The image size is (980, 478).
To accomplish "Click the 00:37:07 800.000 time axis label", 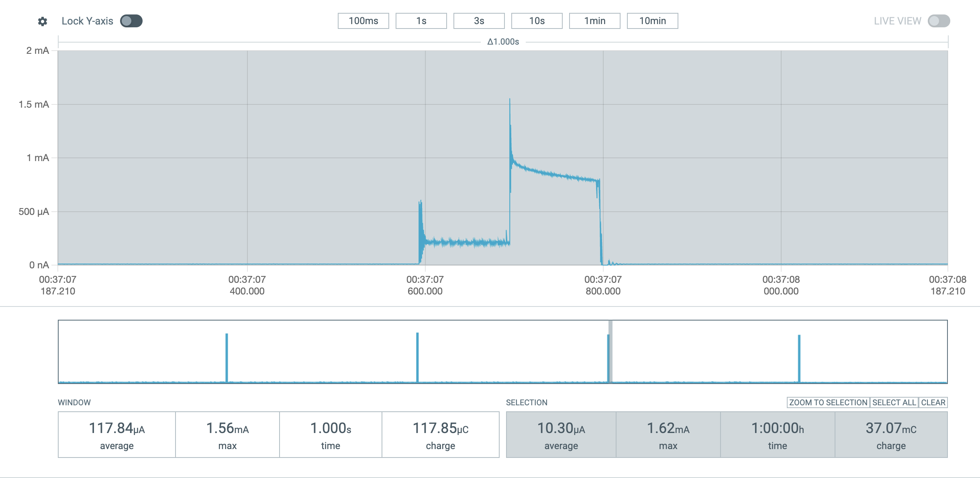I will click(603, 285).
